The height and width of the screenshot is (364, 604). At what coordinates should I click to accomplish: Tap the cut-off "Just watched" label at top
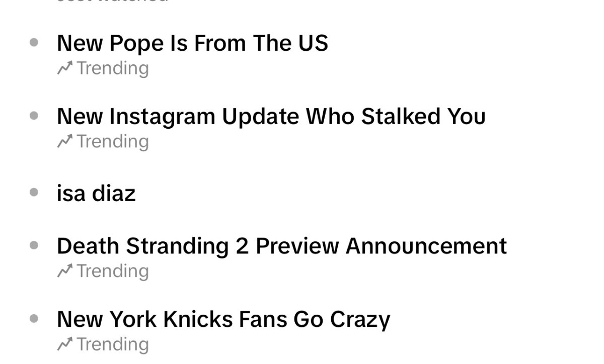112,2
